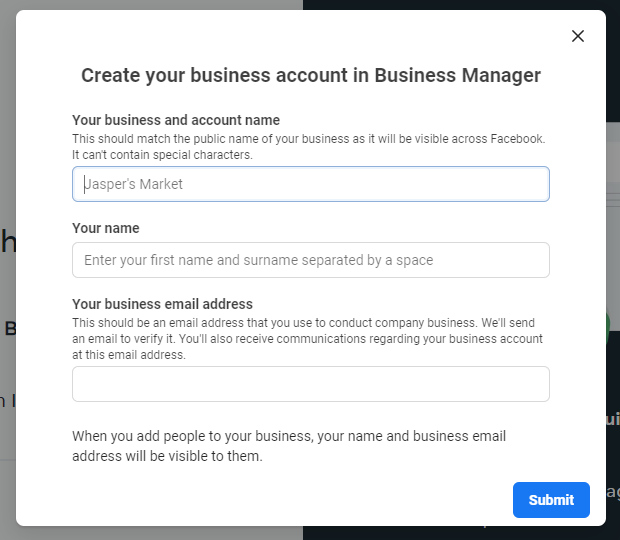Screen dimensions: 620x540
Task: Click the Submit button
Action: [x=551, y=500]
